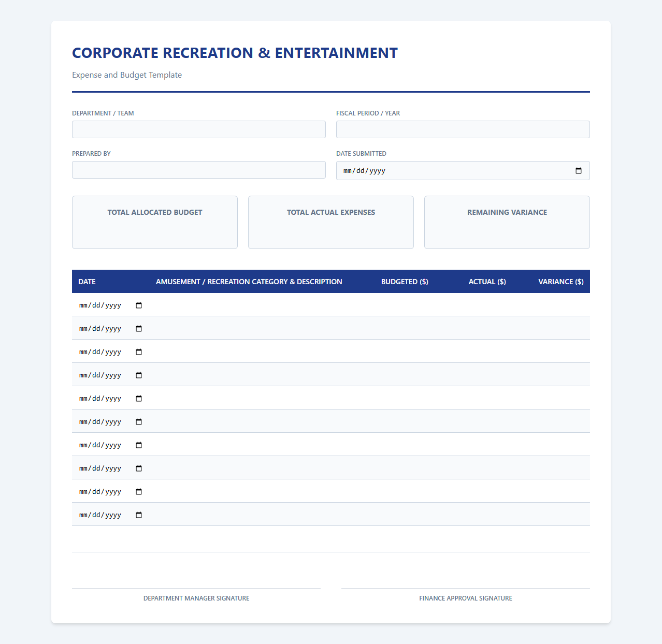Open calendar picker in tenth table row

[x=139, y=515]
